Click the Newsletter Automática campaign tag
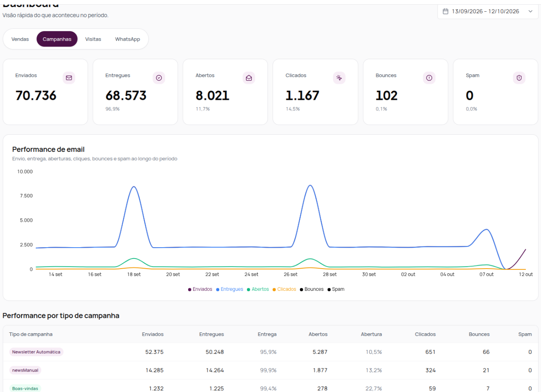 coord(36,352)
